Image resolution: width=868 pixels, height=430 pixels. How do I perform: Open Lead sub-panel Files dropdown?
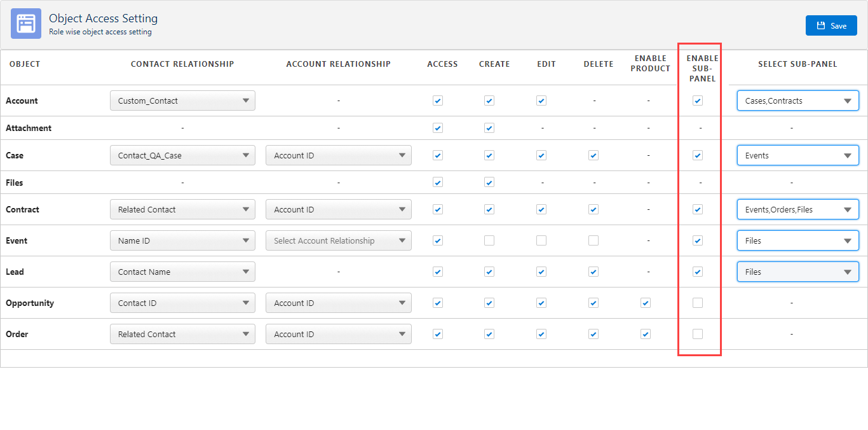pos(797,272)
